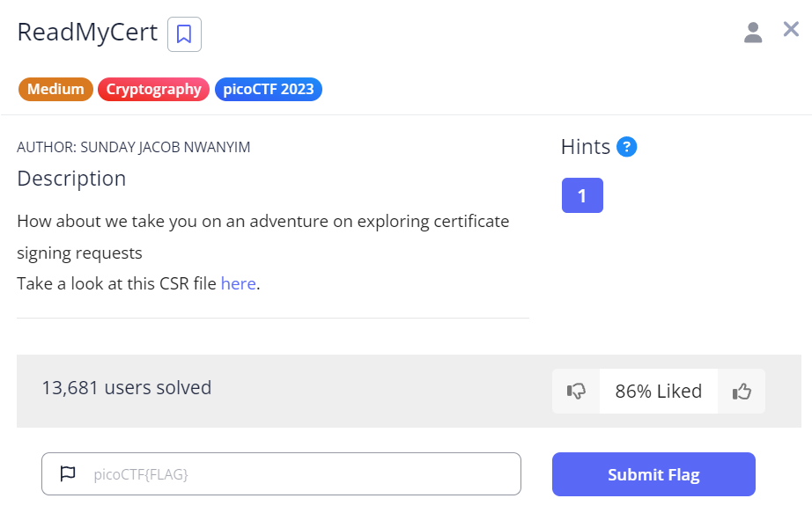Close the ReadMyCert challenge dialog
Image resolution: width=812 pixels, height=513 pixels.
tap(791, 30)
